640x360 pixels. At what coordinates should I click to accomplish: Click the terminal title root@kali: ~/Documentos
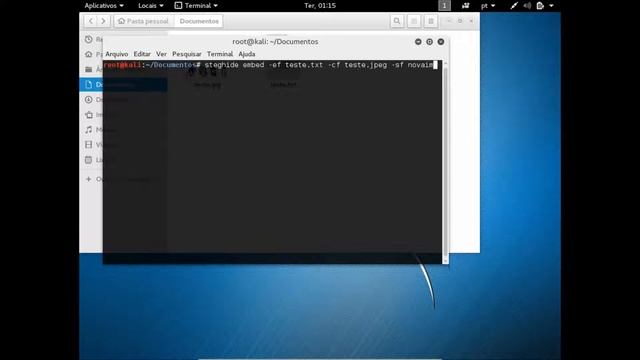(x=275, y=42)
